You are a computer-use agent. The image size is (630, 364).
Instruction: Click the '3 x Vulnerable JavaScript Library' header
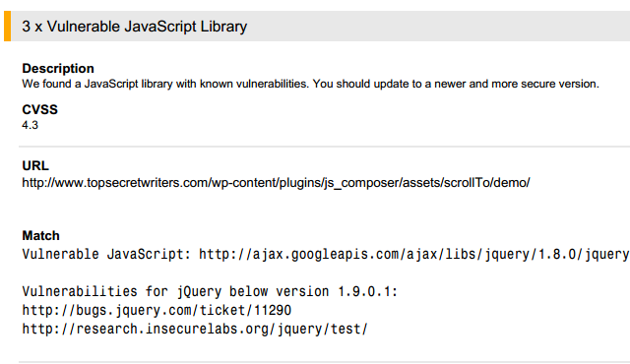pyautogui.click(x=135, y=27)
